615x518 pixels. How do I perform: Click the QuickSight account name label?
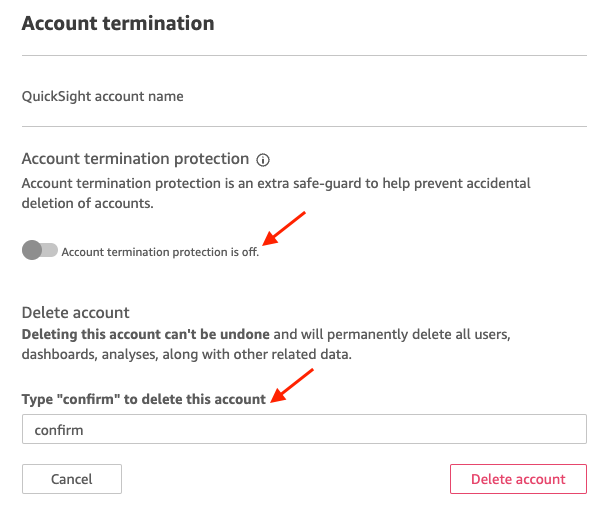pos(102,96)
